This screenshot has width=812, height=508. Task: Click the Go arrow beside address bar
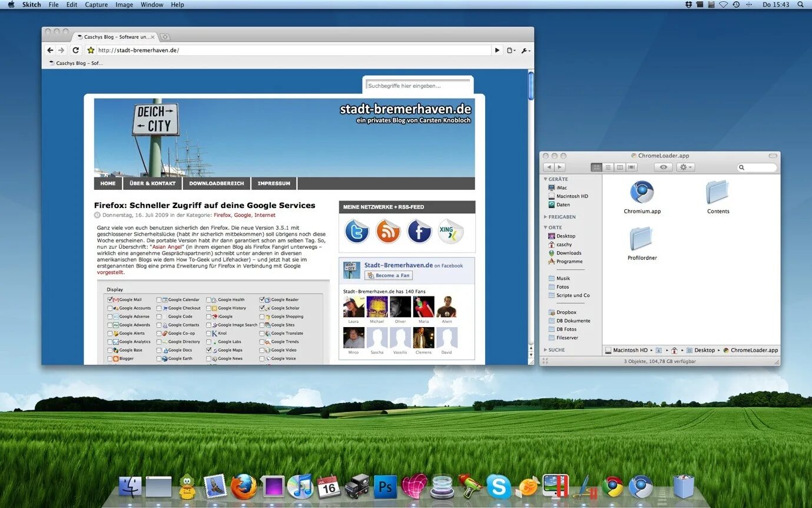tap(497, 51)
